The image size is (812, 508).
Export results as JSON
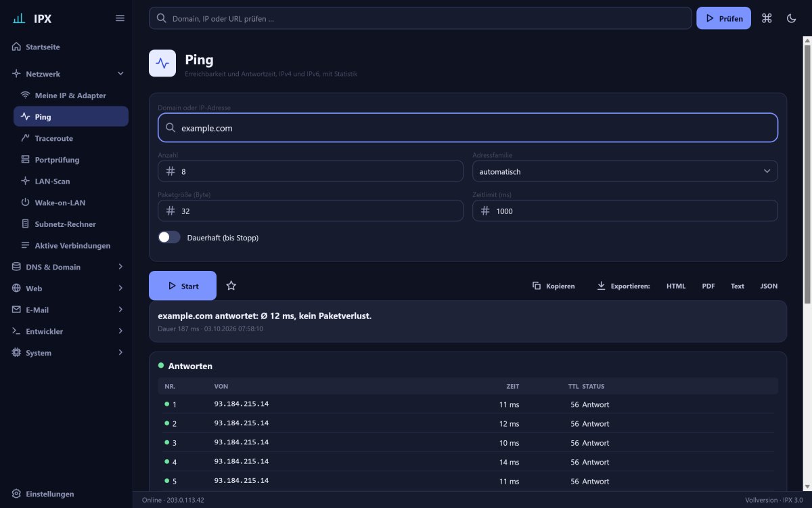click(x=769, y=286)
